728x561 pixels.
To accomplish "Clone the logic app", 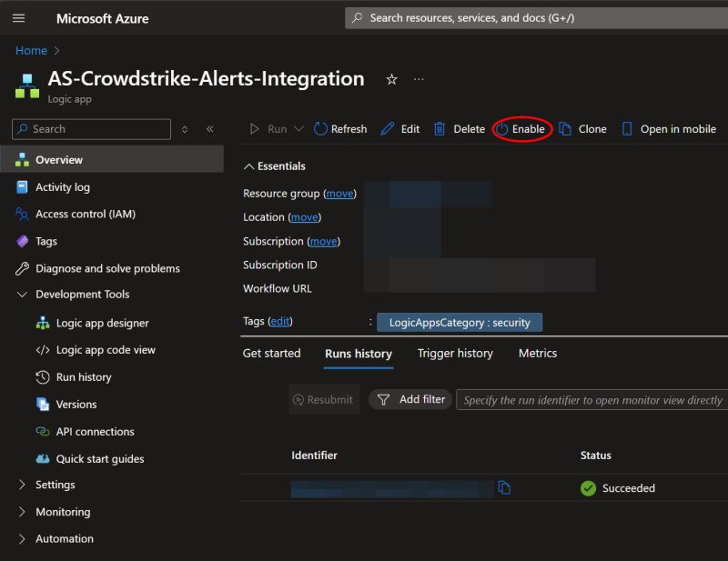I will point(583,128).
